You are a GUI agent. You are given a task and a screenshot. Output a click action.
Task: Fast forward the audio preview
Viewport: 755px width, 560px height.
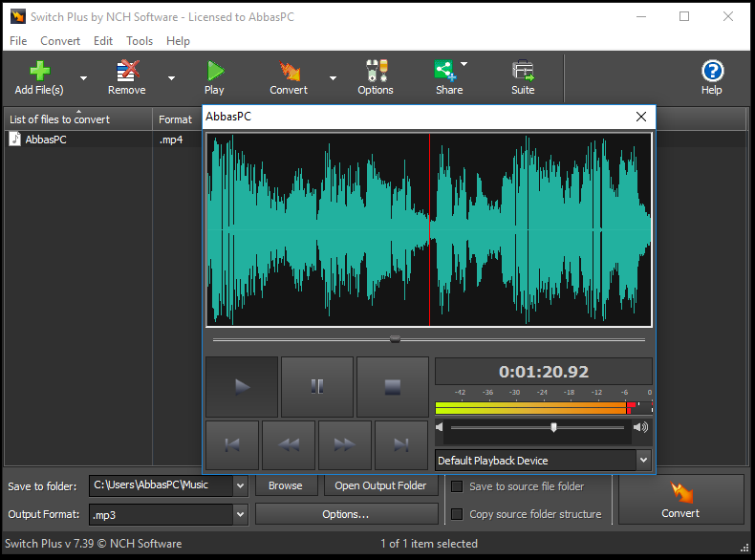[x=345, y=445]
